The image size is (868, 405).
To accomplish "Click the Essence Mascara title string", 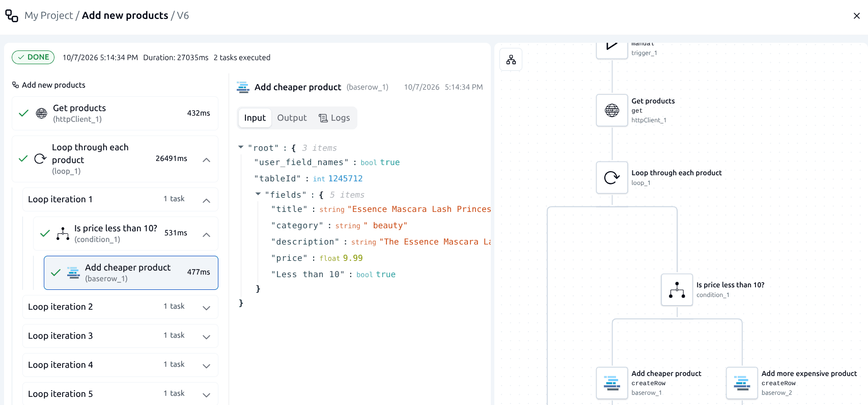I will pos(419,209).
